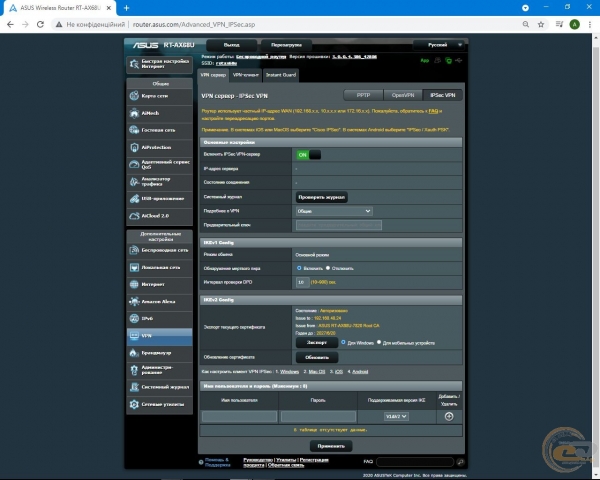Open the AiMesh sidebar icon
600x480 pixels.
click(134, 113)
